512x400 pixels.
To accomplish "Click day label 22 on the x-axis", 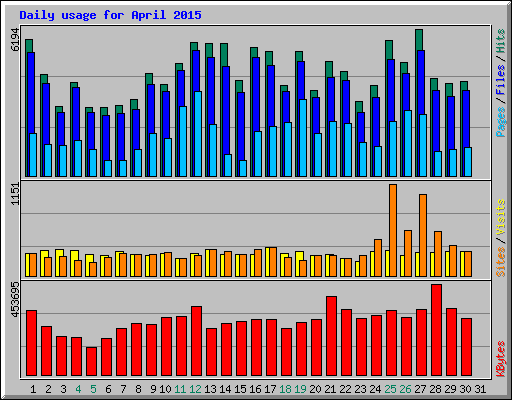I will (345, 389).
